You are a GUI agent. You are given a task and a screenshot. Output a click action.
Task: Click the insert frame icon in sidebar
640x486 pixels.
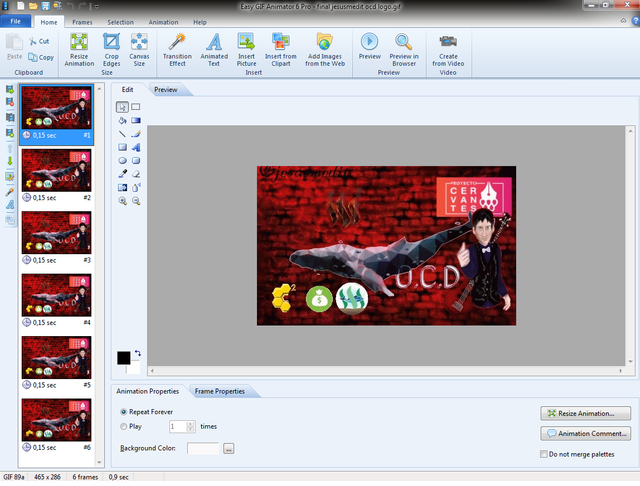pyautogui.click(x=10, y=89)
